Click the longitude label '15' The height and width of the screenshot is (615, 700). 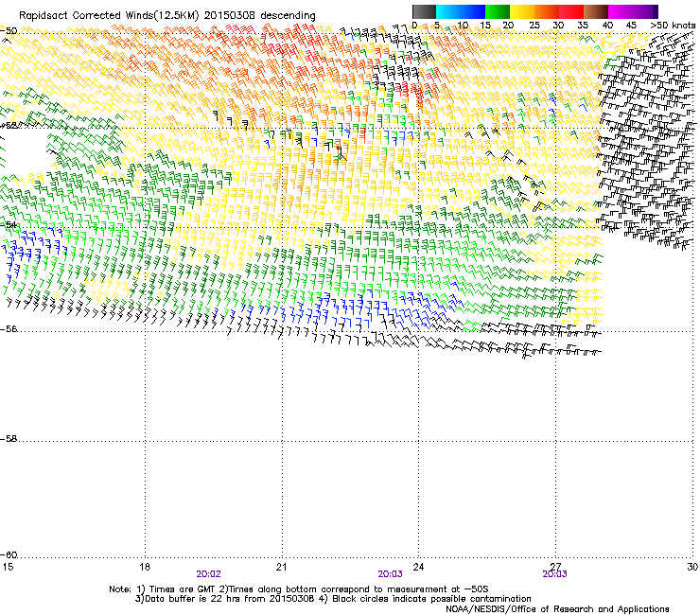tap(8, 567)
